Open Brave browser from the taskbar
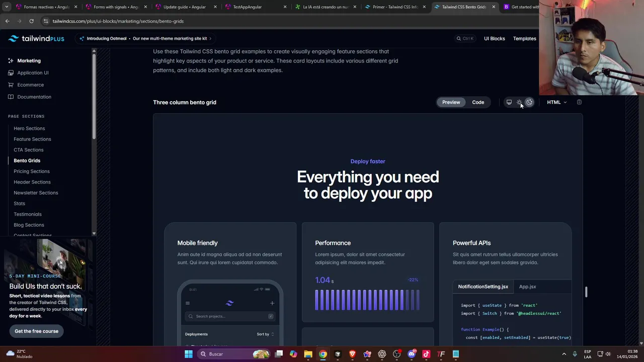This screenshot has height=362, width=644. tap(352, 354)
